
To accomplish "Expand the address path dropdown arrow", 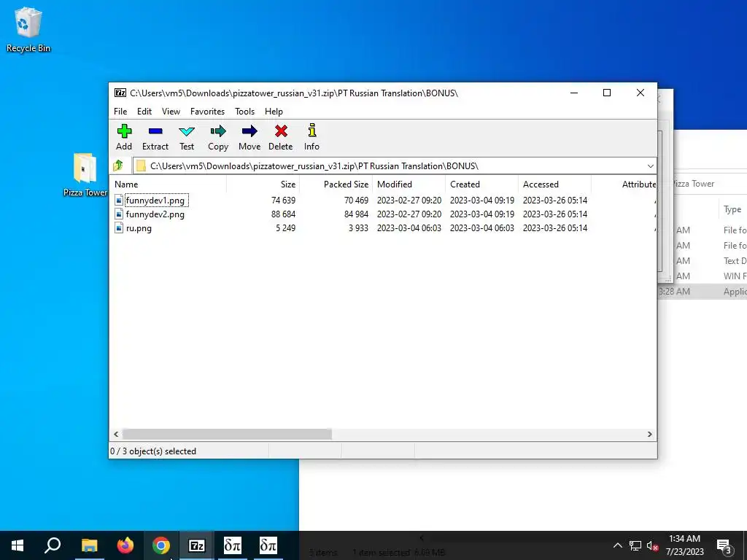I will pos(650,166).
